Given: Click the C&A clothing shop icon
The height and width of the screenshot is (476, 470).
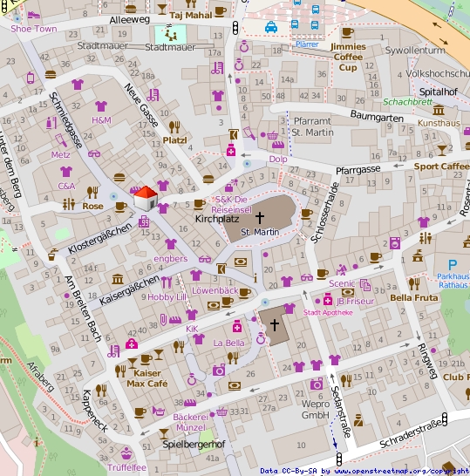Looking at the screenshot, I should [66, 172].
